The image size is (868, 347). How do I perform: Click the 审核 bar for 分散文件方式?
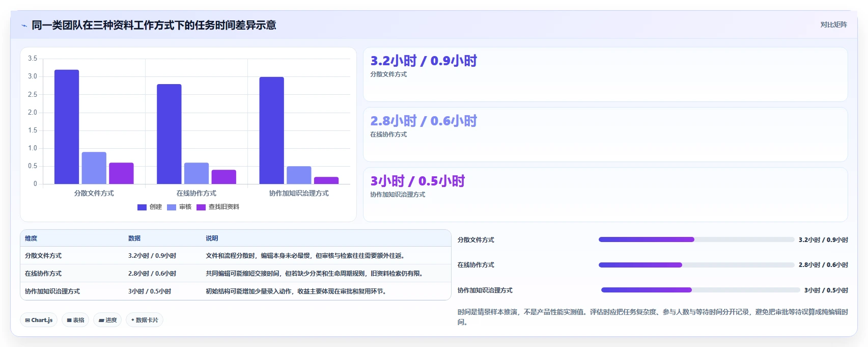pos(94,168)
